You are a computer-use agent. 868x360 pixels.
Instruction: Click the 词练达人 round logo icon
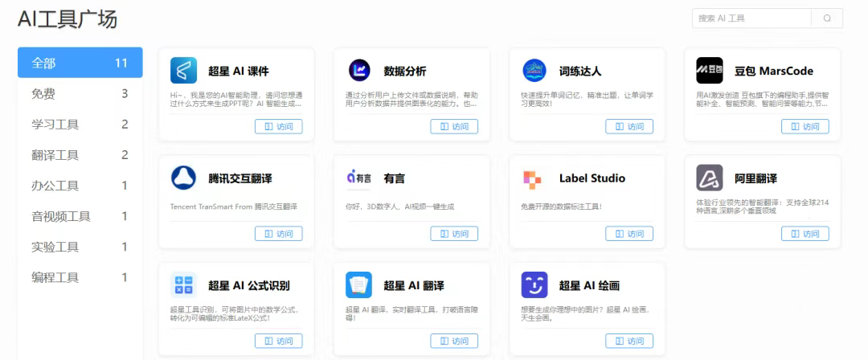[x=534, y=71]
